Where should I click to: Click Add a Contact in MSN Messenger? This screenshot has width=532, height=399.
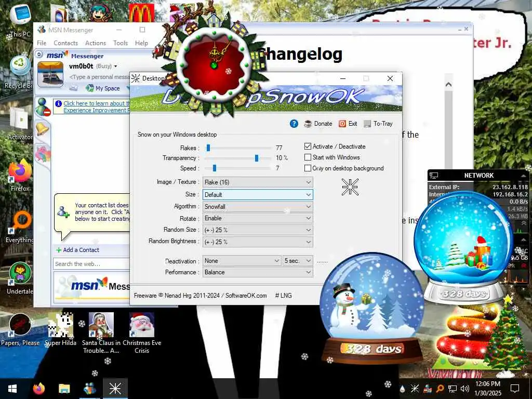point(78,250)
